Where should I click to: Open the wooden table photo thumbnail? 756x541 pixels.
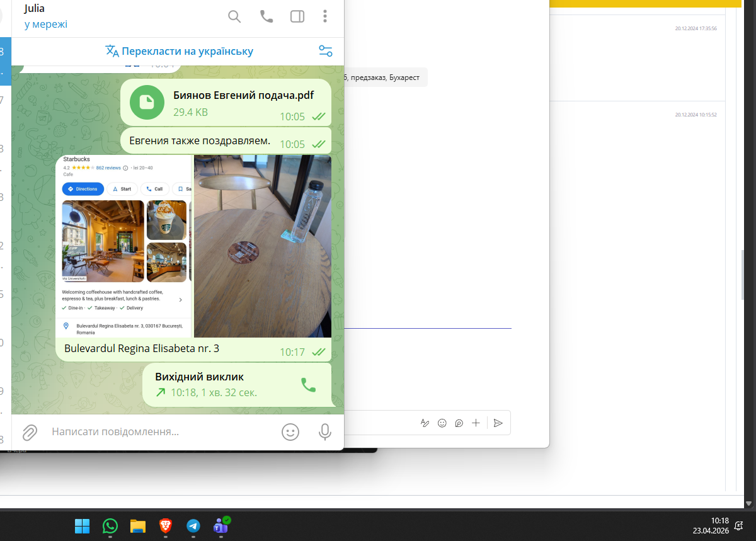click(x=263, y=246)
